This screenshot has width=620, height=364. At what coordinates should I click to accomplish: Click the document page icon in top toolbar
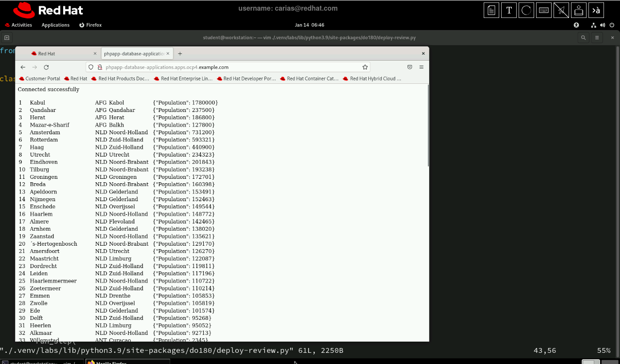491,10
